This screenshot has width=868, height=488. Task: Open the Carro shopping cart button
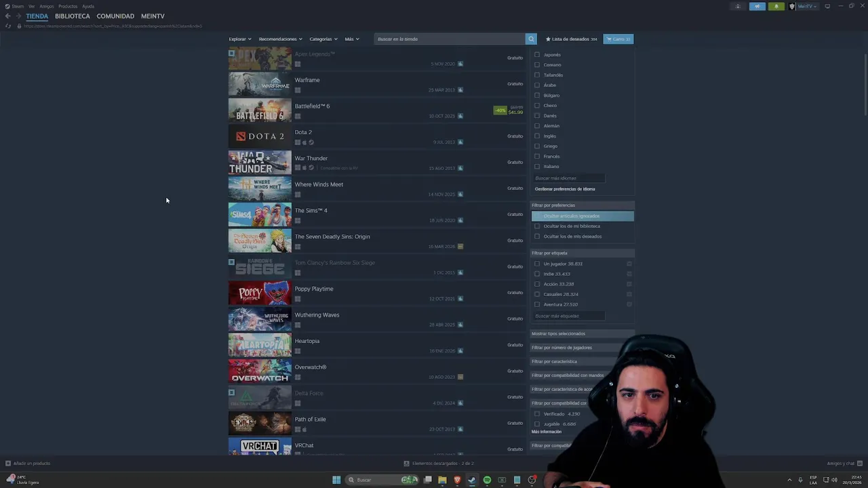pyautogui.click(x=618, y=39)
